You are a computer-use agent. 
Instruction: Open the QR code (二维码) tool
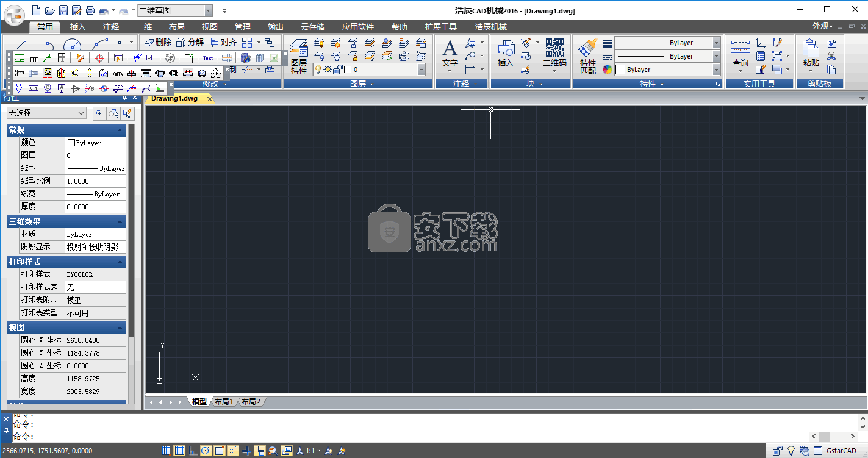[554, 54]
